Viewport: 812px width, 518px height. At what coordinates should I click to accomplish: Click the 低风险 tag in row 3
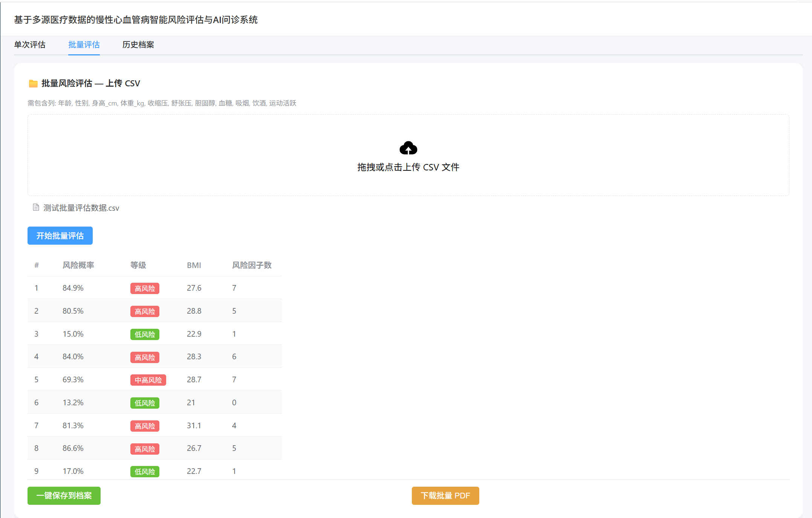[x=145, y=334]
